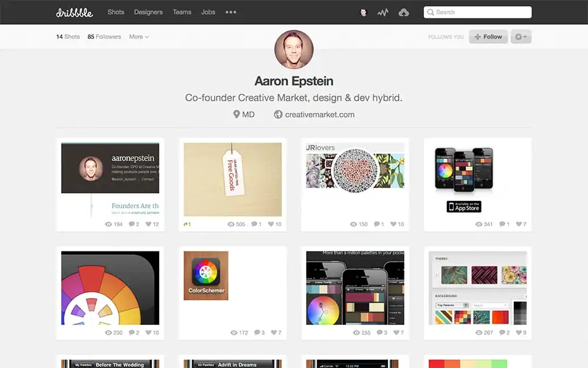The image size is (588, 368).
Task: Click the views eye icon showing 341
Action: coord(479,224)
